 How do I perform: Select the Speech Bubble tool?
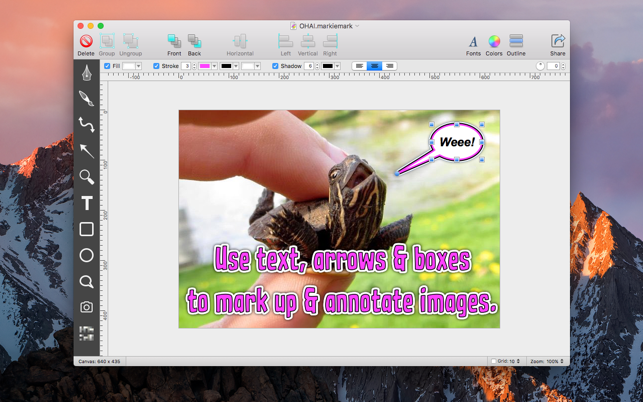(x=87, y=281)
